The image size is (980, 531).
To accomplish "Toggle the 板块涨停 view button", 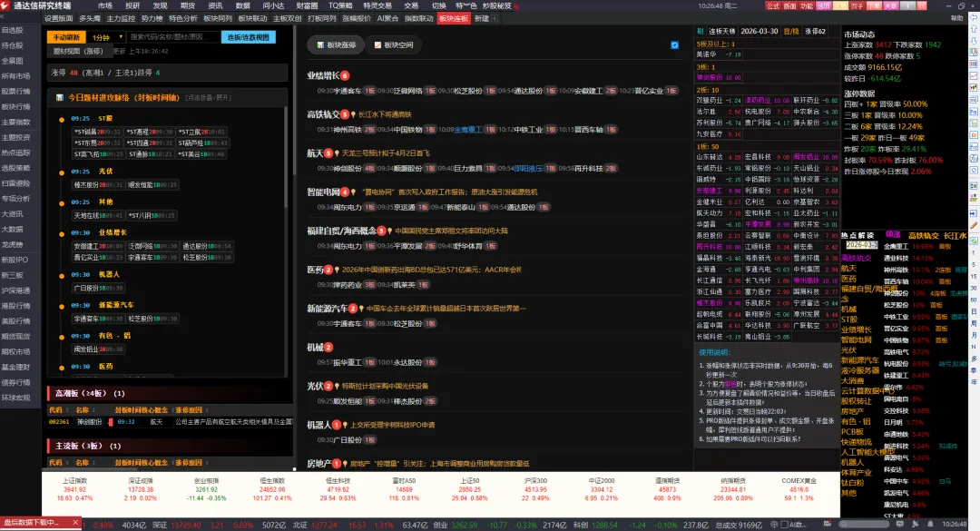I will [336, 45].
